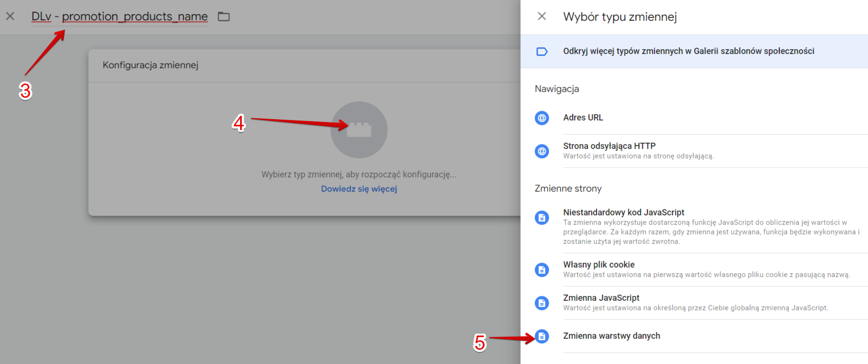
Task: Close the Wybór typu zmiennej panel
Action: (x=542, y=16)
